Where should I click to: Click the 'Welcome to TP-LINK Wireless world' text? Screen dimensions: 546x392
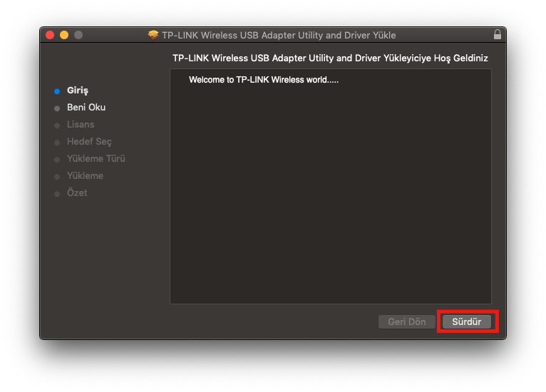click(264, 80)
